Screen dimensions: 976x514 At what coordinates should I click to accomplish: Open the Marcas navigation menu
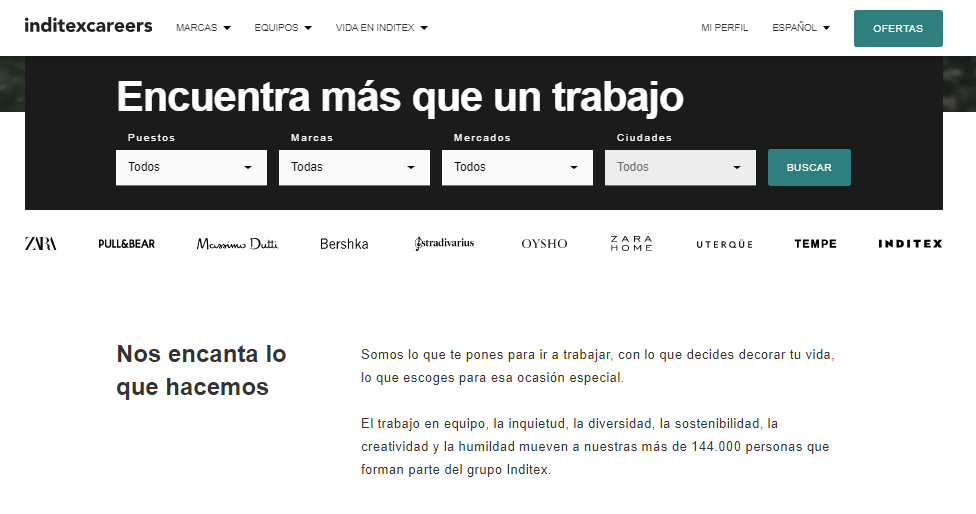203,28
